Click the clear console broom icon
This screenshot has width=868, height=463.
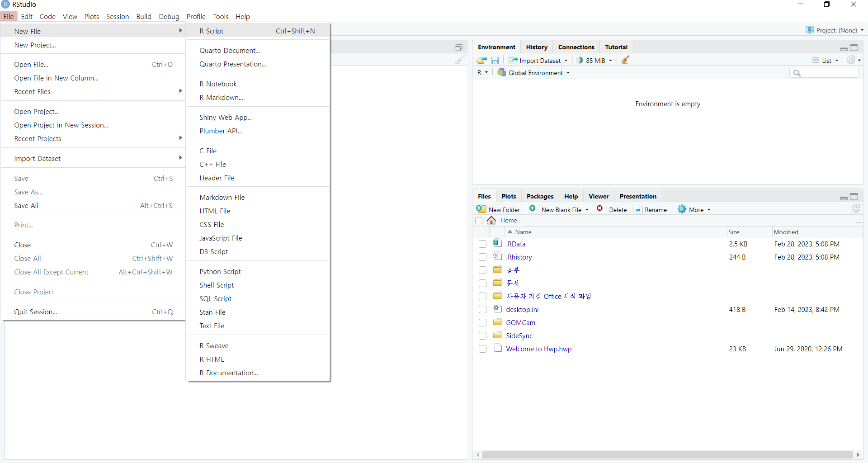click(x=459, y=60)
